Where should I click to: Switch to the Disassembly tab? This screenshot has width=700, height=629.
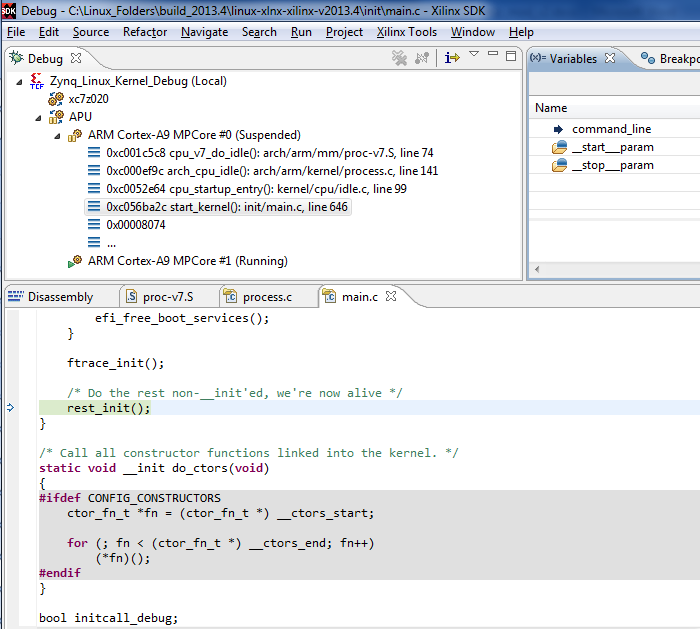click(60, 297)
